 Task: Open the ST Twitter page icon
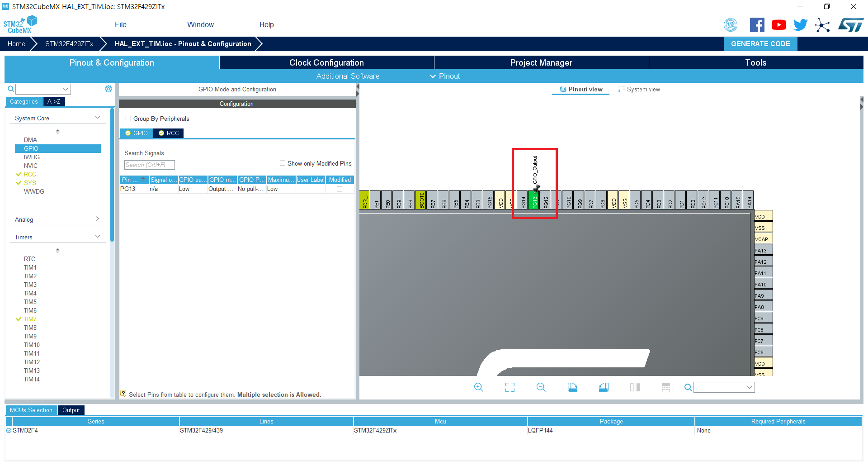[x=800, y=25]
